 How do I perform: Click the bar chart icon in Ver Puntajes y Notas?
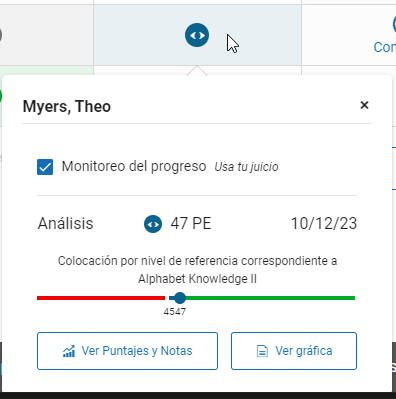coord(69,351)
